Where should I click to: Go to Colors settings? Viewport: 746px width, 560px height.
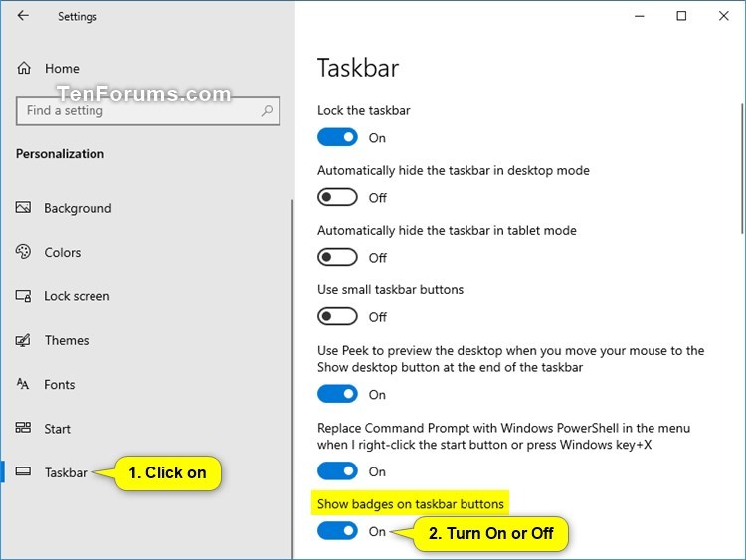(63, 252)
